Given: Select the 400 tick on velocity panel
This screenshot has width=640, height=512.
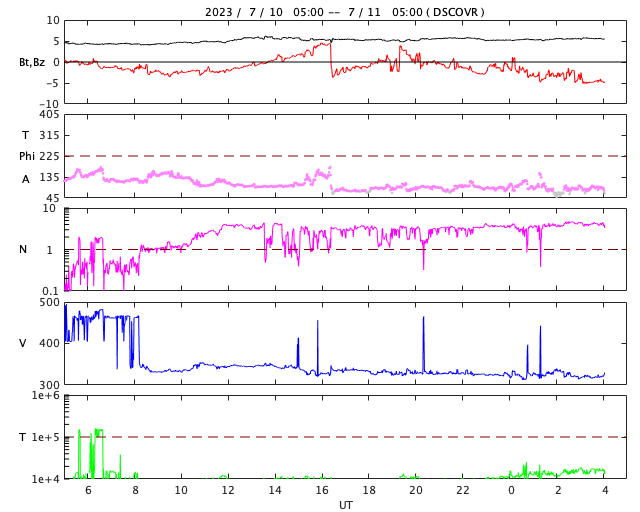Looking at the screenshot, I should coord(49,343).
